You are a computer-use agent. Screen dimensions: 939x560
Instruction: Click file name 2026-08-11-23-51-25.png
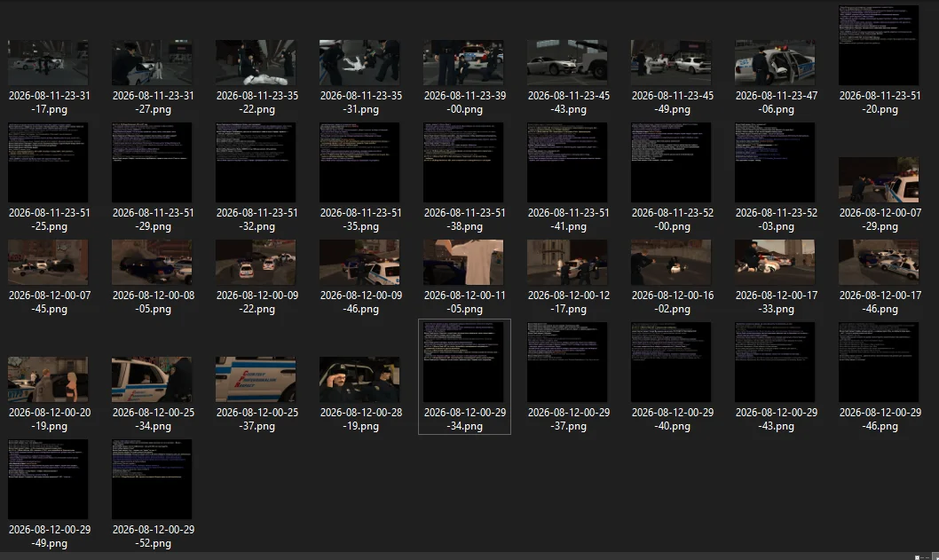tap(49, 220)
